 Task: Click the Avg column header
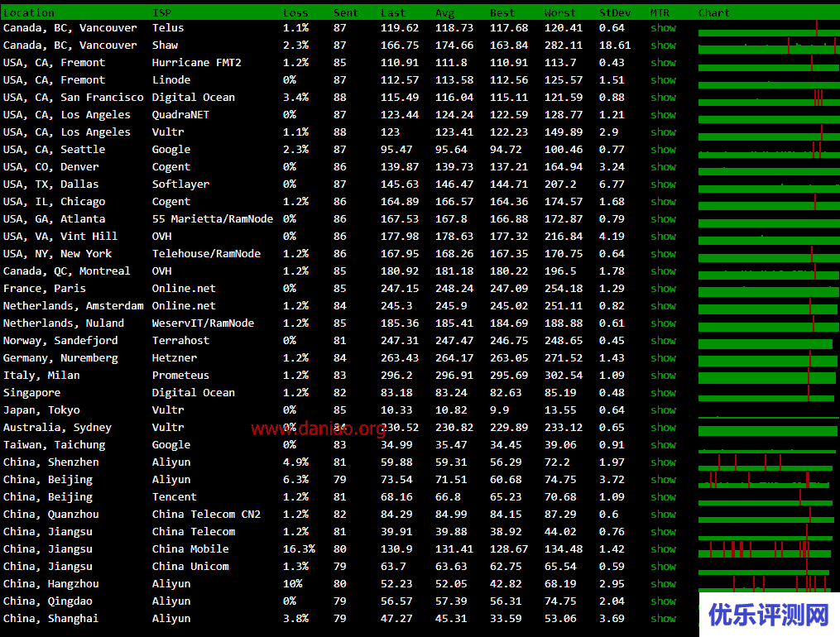[444, 13]
